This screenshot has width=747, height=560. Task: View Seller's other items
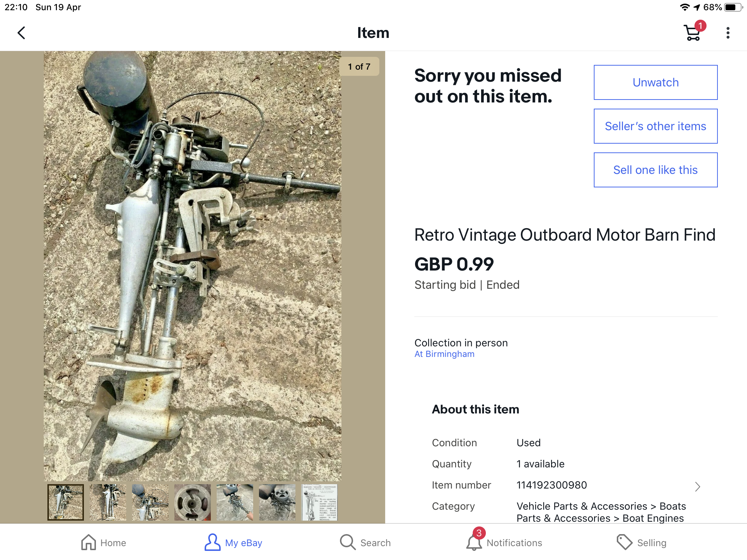pyautogui.click(x=655, y=126)
